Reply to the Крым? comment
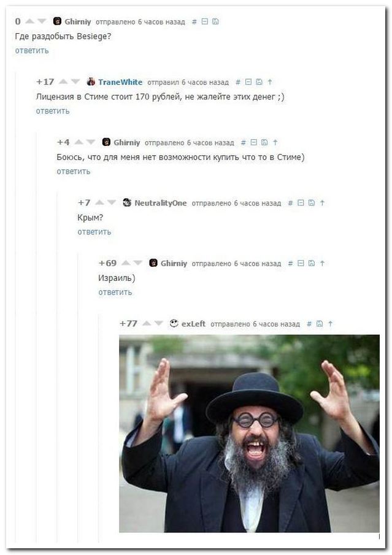 tap(94, 232)
